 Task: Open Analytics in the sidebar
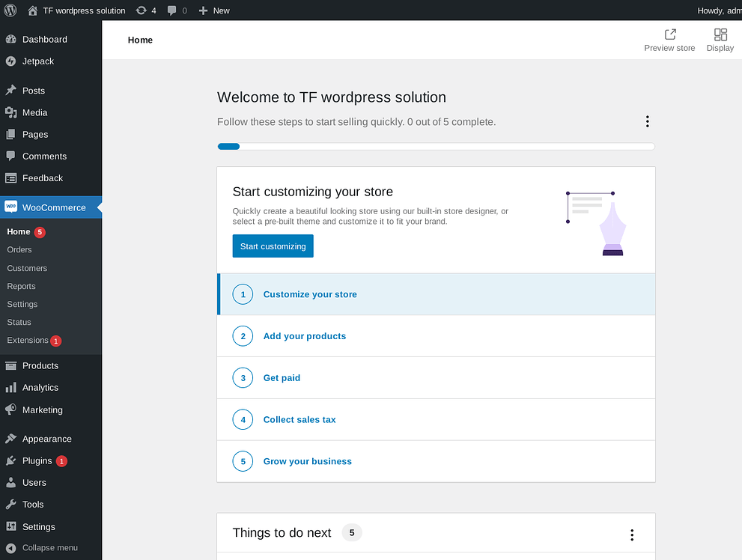coord(40,388)
